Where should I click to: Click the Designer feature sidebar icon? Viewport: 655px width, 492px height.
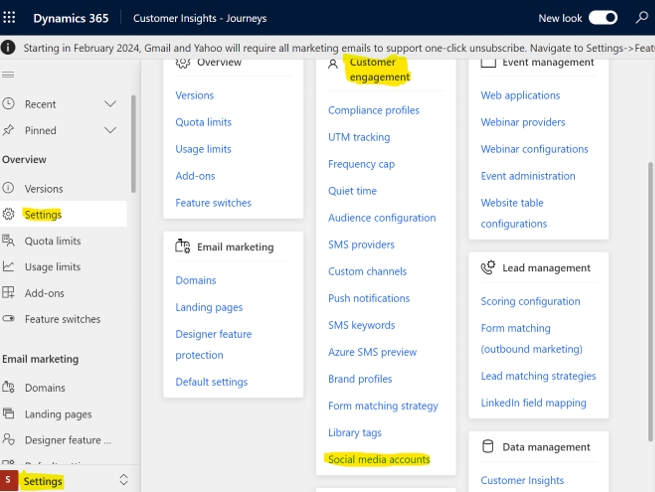pyautogui.click(x=8, y=439)
